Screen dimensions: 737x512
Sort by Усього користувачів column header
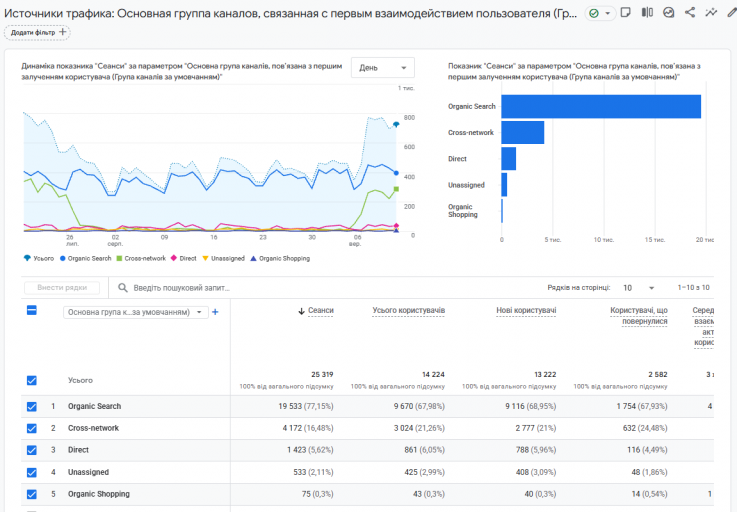[408, 311]
